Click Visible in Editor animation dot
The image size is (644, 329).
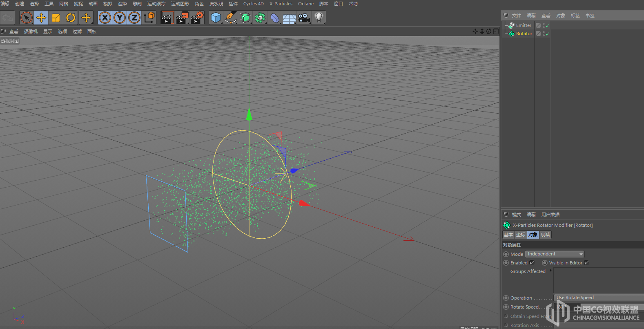(545, 263)
